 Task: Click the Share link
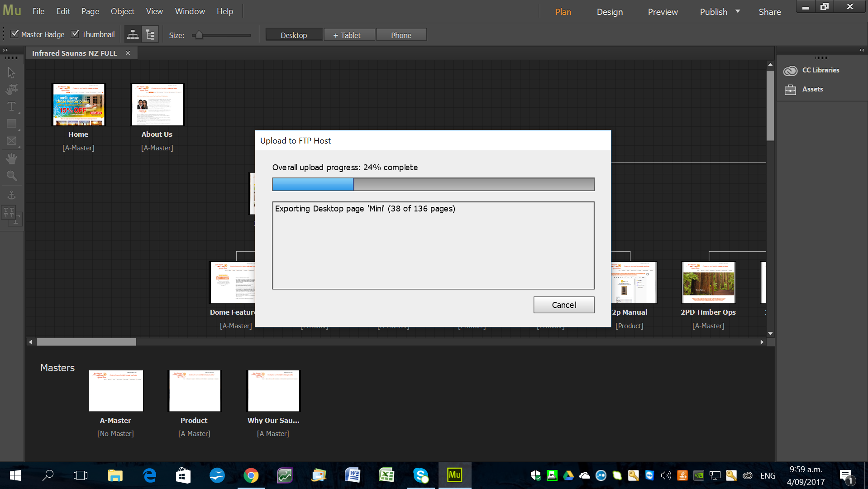tap(770, 12)
